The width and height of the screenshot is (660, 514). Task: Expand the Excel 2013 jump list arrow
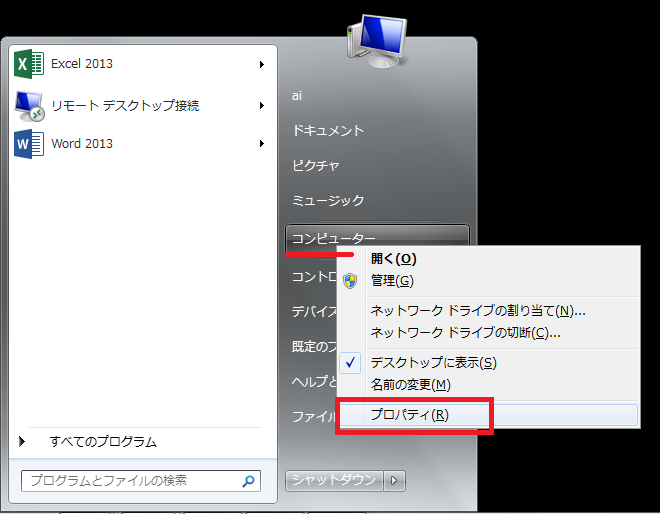pos(261,64)
